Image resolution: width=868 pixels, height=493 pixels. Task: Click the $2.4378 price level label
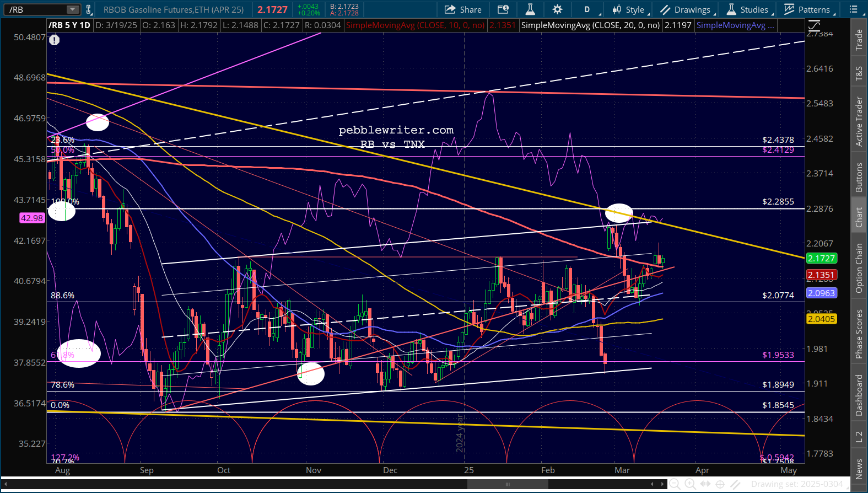[778, 140]
